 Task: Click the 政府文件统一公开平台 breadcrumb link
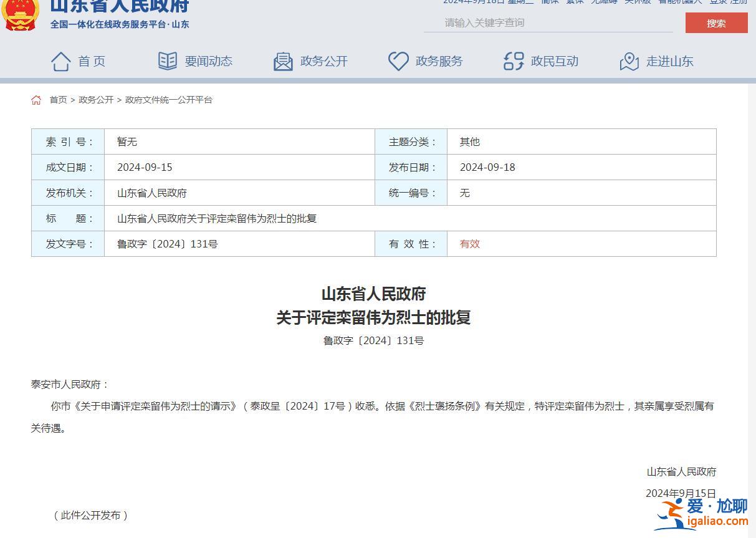click(168, 100)
